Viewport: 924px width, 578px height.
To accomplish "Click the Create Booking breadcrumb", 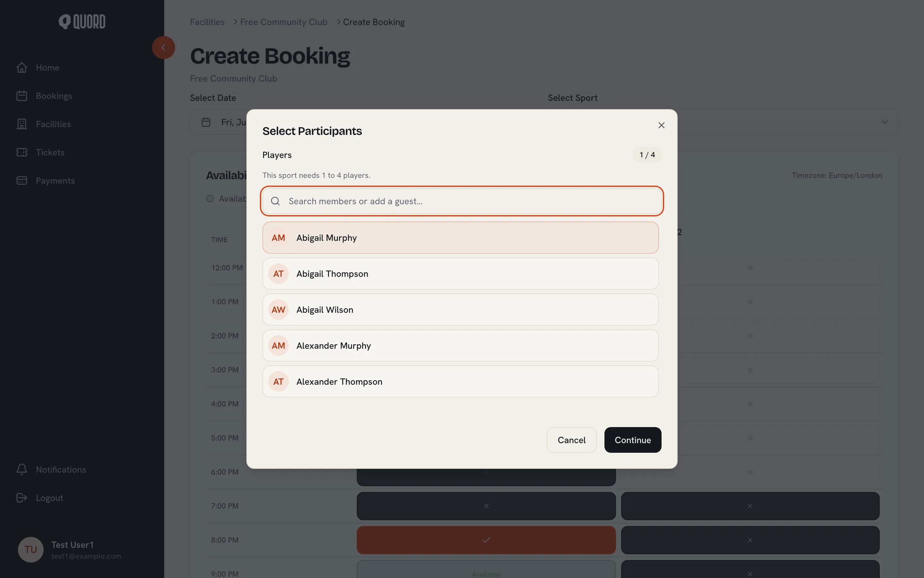I will click(x=374, y=22).
